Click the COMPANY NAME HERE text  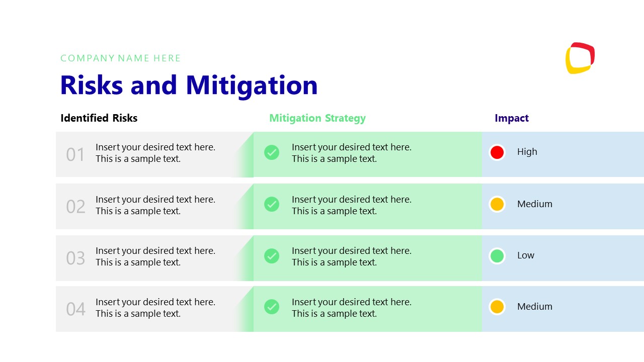[x=120, y=58]
